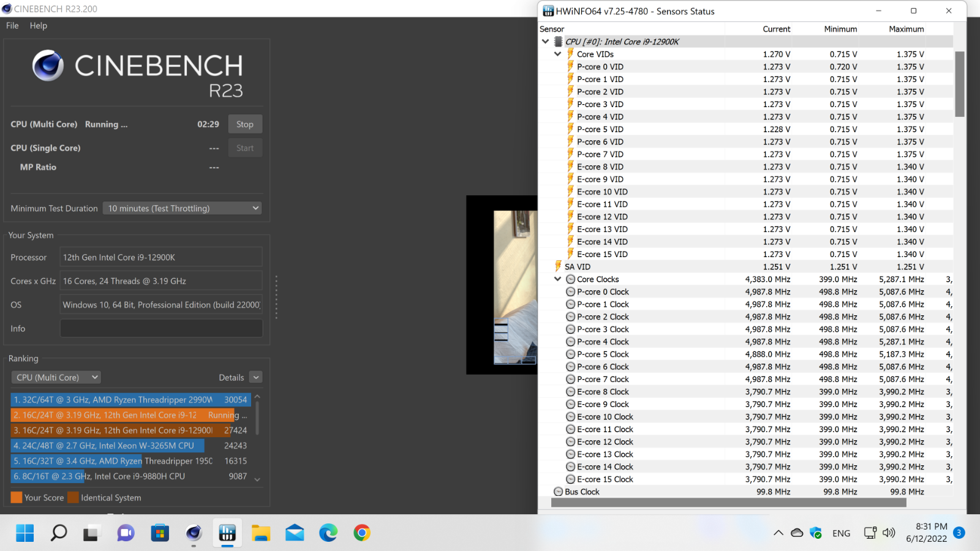The image size is (980, 551).
Task: Launch Microsoft Edge from taskbar
Action: (328, 533)
